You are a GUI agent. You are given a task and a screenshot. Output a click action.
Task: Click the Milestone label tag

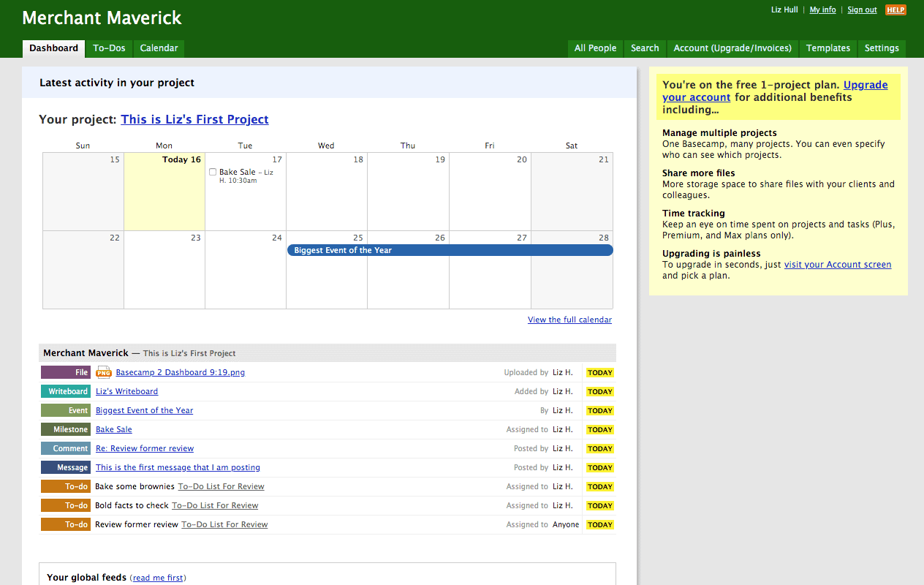(x=66, y=429)
